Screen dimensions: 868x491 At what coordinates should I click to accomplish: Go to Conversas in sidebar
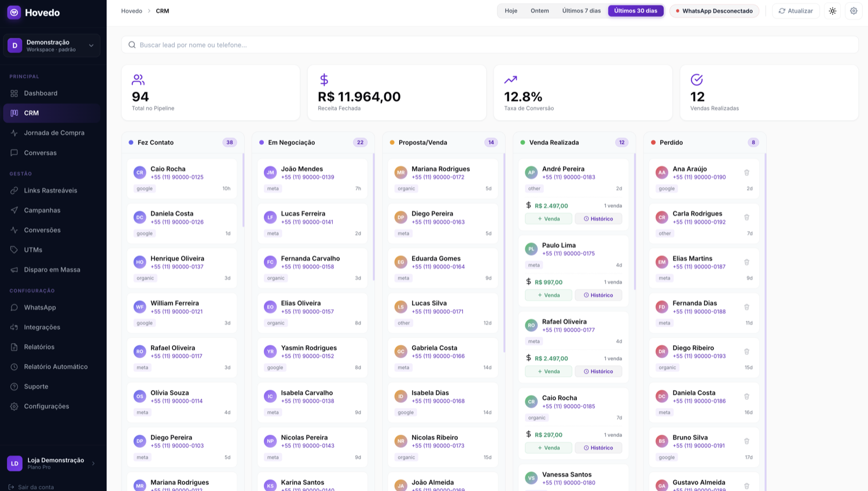click(52, 153)
